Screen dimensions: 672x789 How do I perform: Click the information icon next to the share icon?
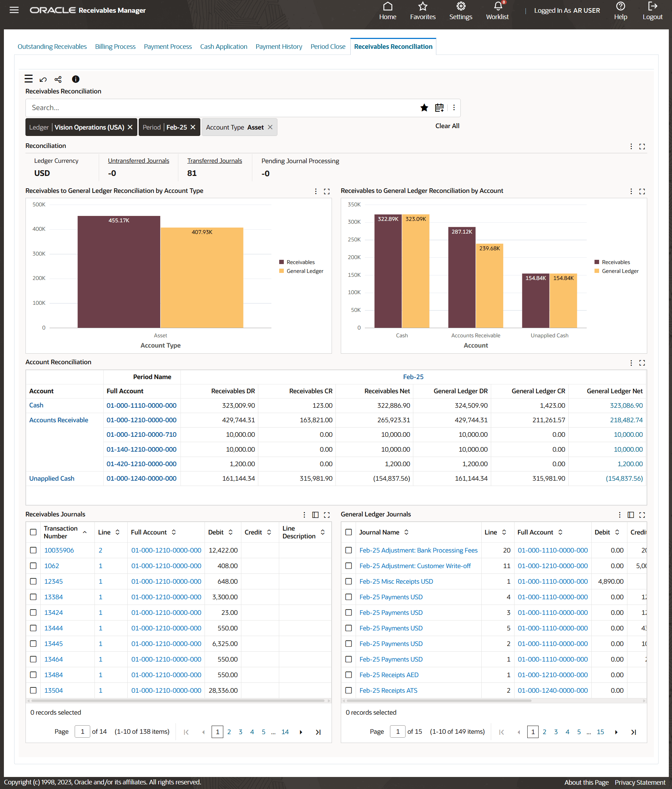pyautogui.click(x=75, y=79)
